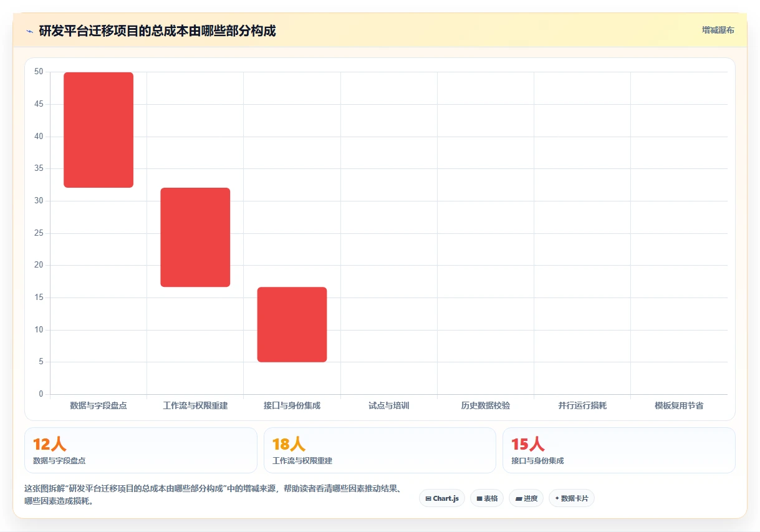Click the 18人 data card
This screenshot has width=760, height=532.
[380, 450]
